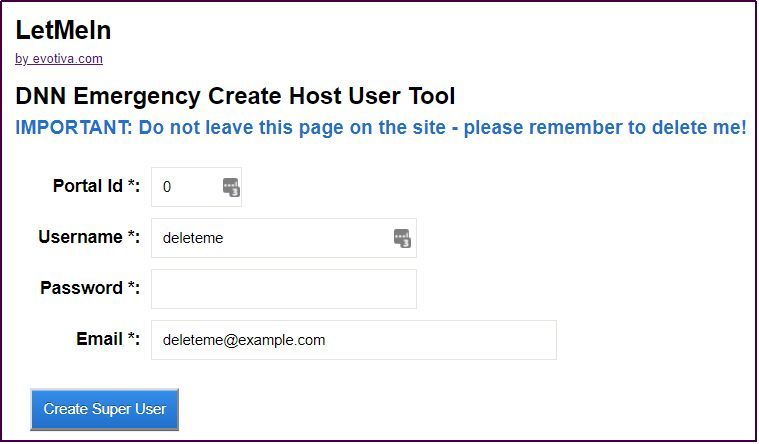The height and width of the screenshot is (444, 759).
Task: Click the password manager icon in Portal Id field
Action: 231,187
